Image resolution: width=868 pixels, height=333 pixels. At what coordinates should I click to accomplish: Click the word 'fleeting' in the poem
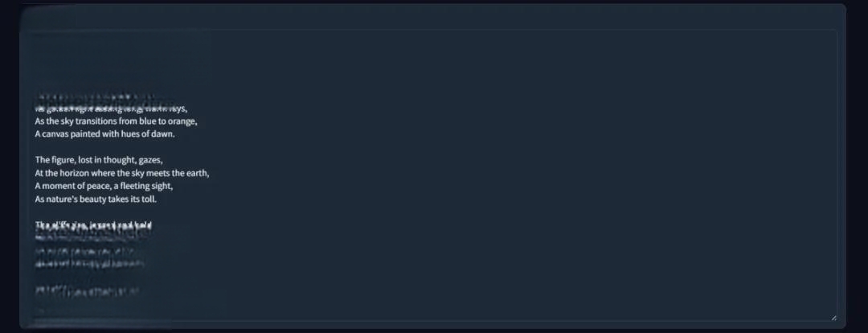pos(134,186)
